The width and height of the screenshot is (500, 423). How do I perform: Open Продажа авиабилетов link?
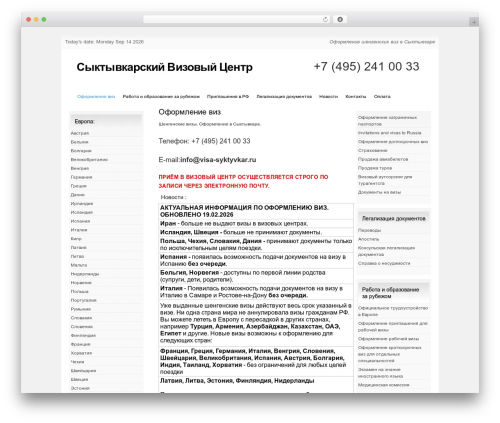[x=383, y=159]
